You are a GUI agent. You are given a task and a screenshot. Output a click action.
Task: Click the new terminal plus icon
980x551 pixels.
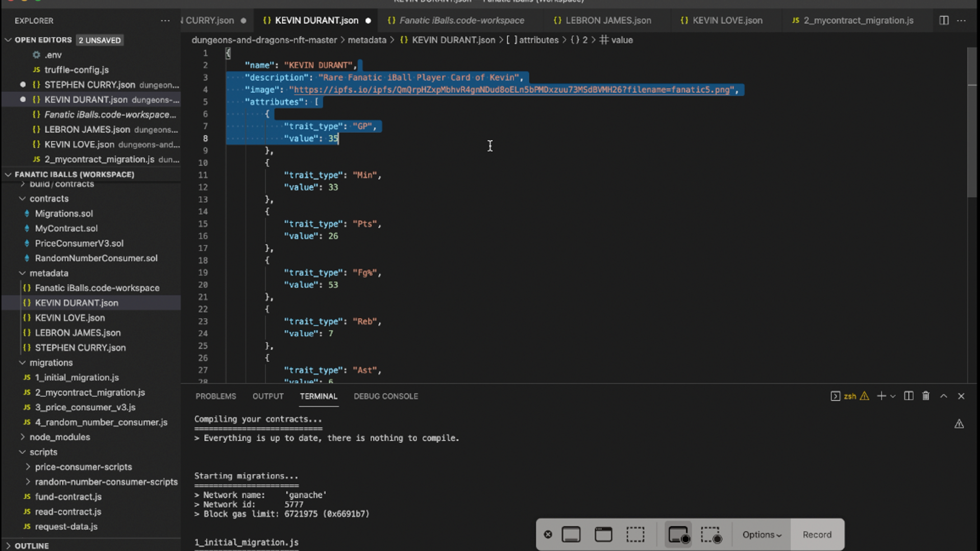coord(881,396)
